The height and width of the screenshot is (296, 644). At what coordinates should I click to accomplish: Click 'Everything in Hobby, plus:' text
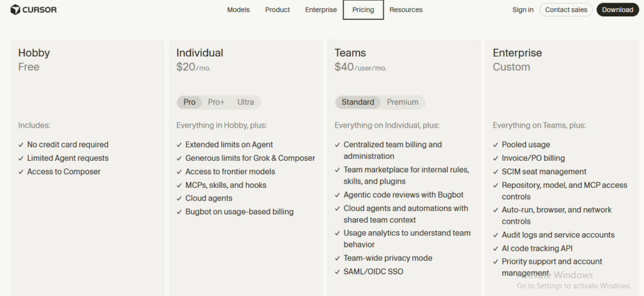tap(221, 125)
